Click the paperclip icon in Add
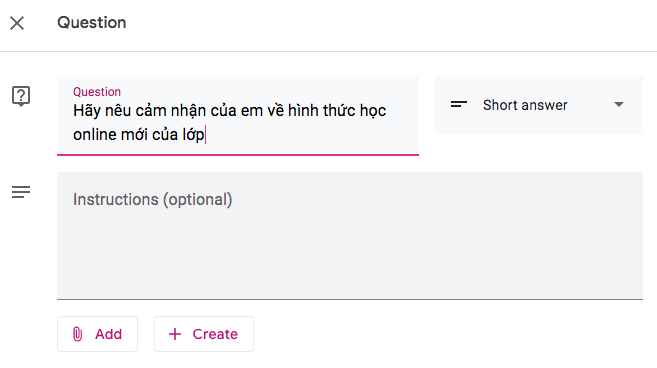 78,334
